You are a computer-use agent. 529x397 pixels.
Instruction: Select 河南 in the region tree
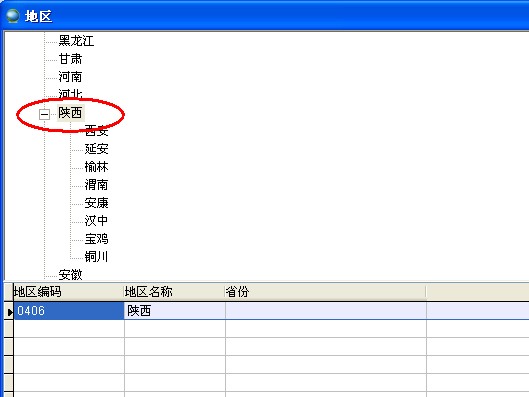(70, 77)
